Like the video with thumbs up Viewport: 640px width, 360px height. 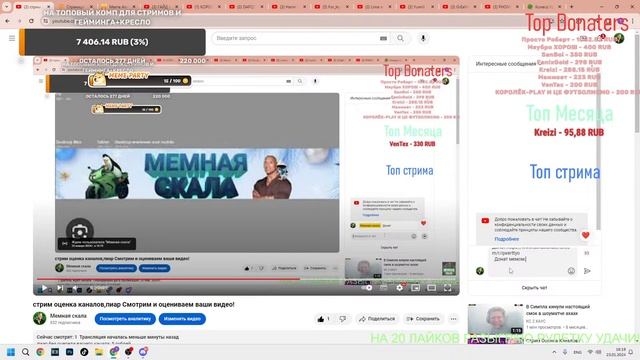[324, 319]
